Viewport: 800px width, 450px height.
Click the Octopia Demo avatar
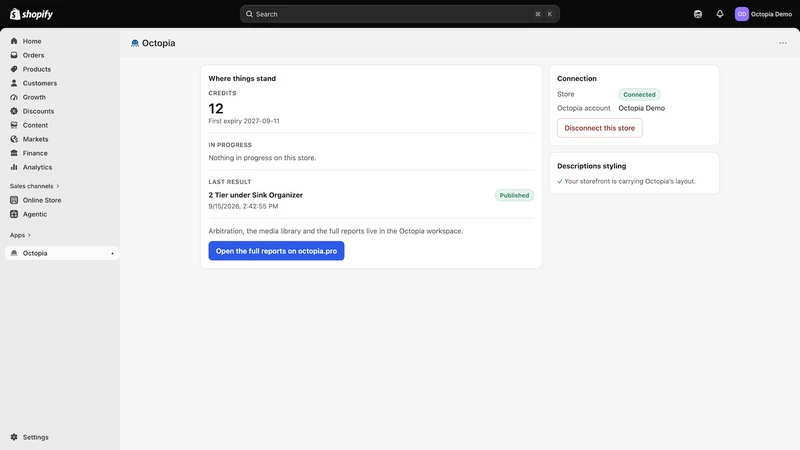(741, 14)
